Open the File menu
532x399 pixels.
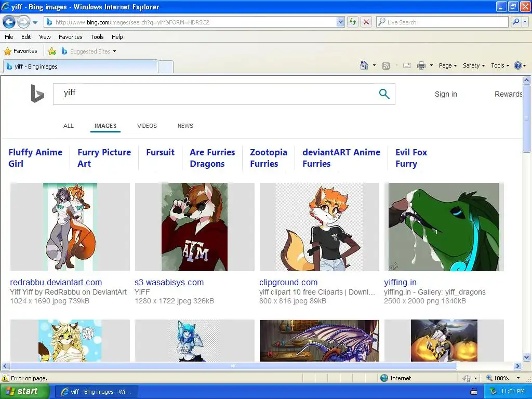[x=9, y=37]
